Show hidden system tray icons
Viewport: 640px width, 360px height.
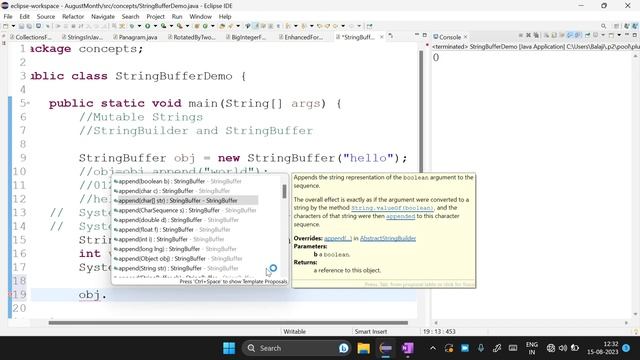(433, 348)
